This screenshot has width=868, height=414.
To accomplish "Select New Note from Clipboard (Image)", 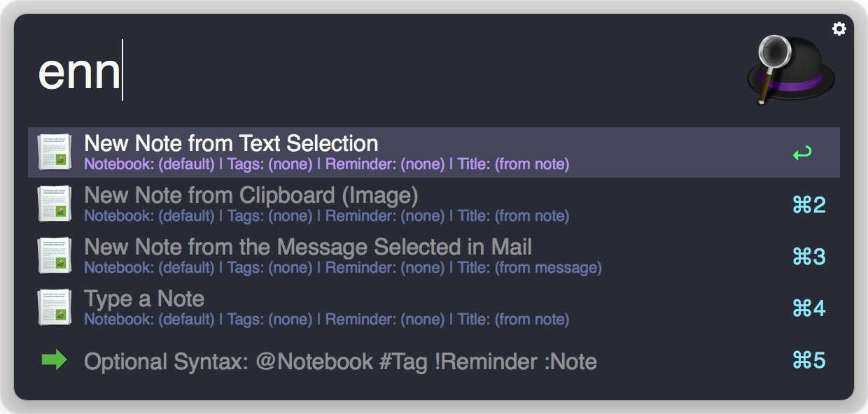I will (252, 195).
